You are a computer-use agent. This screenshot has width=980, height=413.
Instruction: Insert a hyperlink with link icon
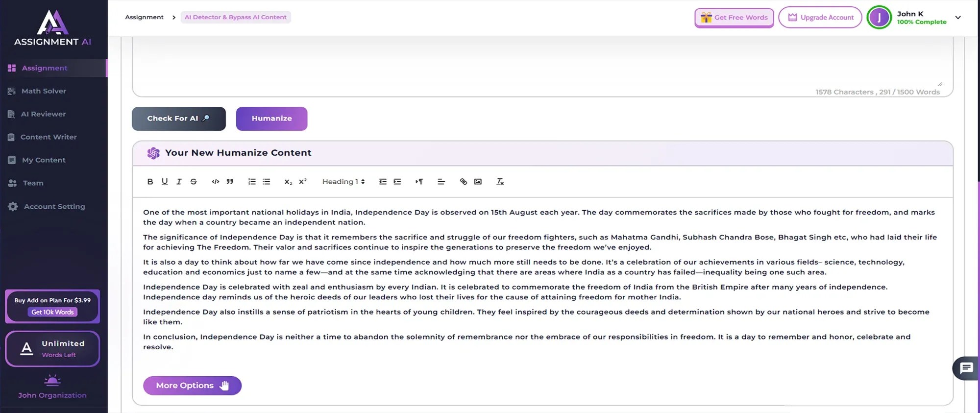(x=464, y=182)
